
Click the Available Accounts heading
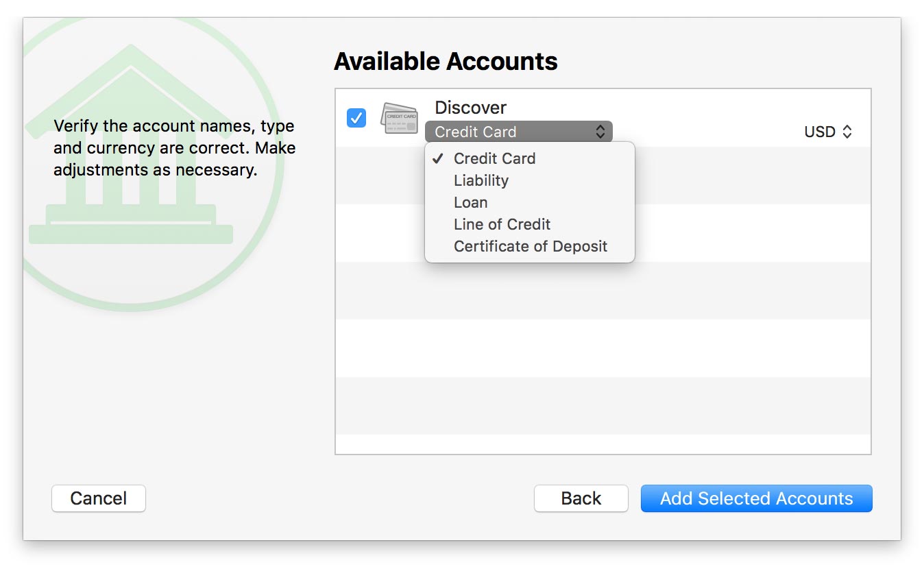(x=446, y=62)
